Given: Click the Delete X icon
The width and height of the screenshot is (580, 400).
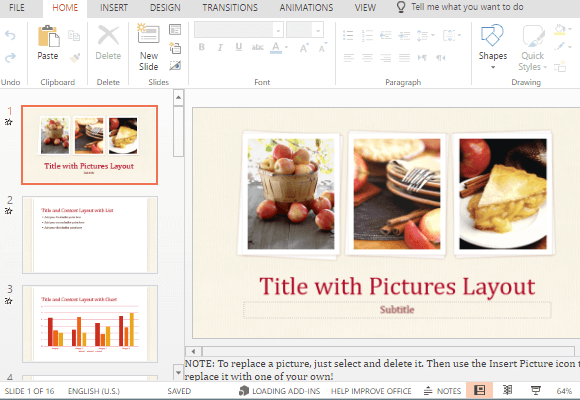Looking at the screenshot, I should (x=108, y=36).
